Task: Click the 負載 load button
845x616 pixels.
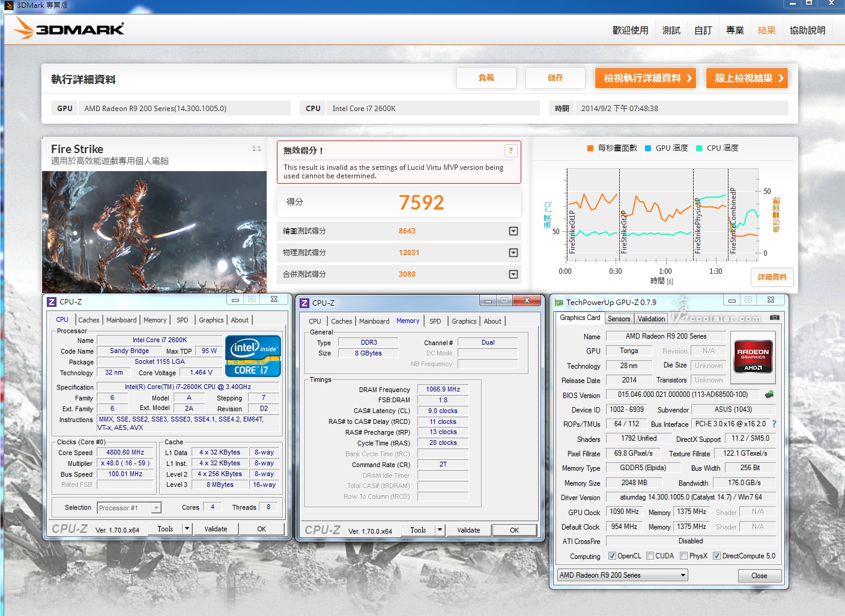Action: tap(486, 78)
